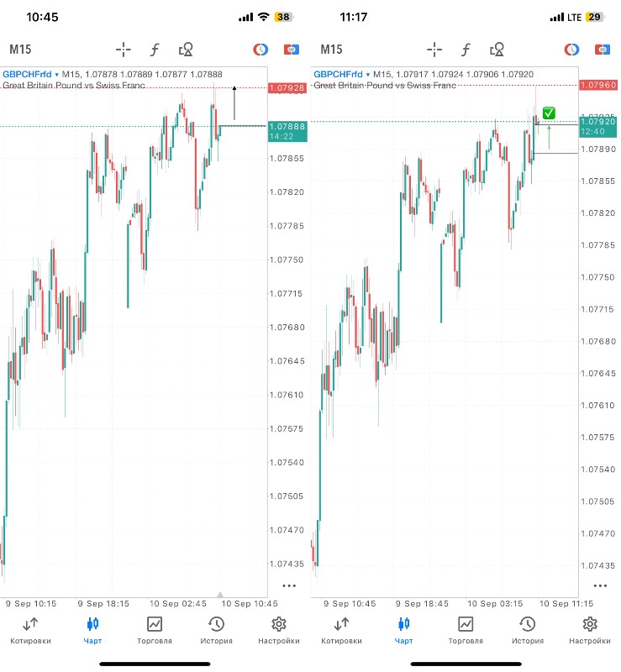
Task: Open objects shapes tool on right chart
Action: point(497,50)
